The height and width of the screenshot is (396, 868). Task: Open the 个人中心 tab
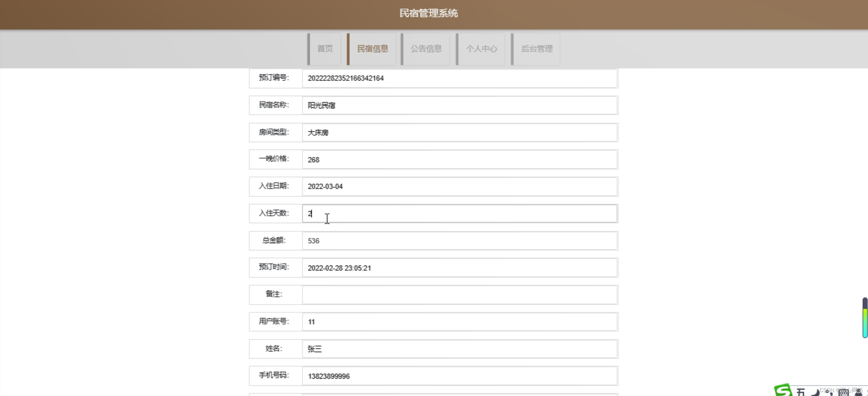[x=481, y=49]
